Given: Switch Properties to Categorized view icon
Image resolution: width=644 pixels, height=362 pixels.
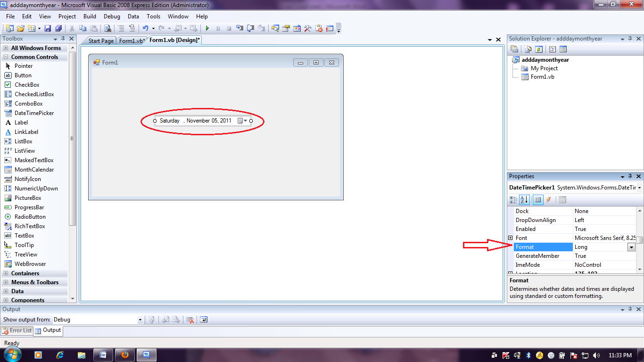Looking at the screenshot, I should pos(513,199).
